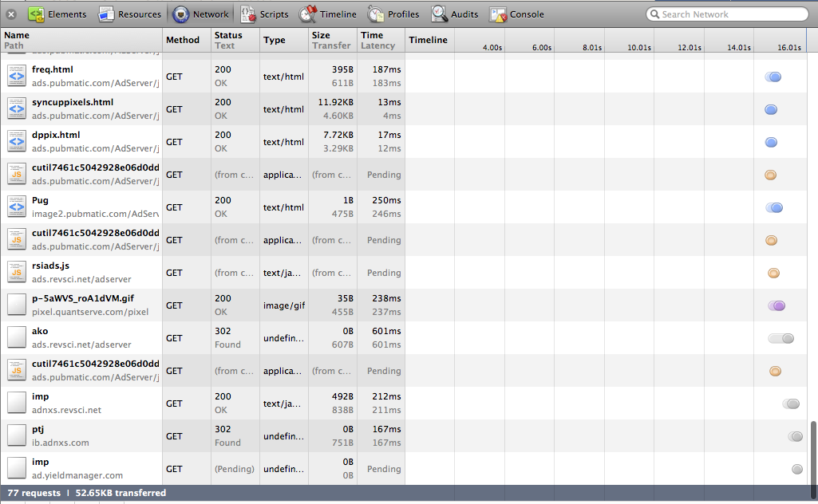Screen dimensions: 818x504
Task: Click the rsiads.js script icon
Action: point(17,273)
